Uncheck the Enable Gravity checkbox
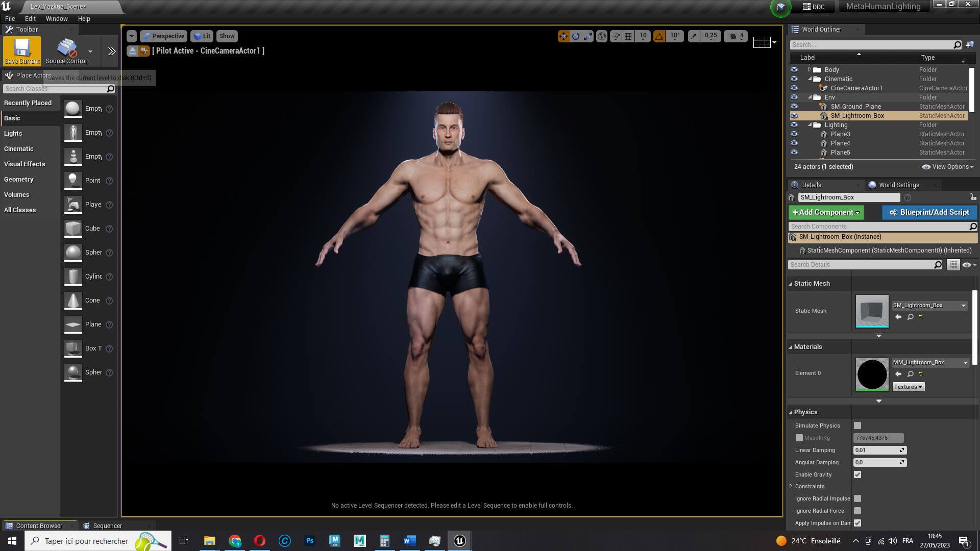The width and height of the screenshot is (980, 551). tap(857, 474)
